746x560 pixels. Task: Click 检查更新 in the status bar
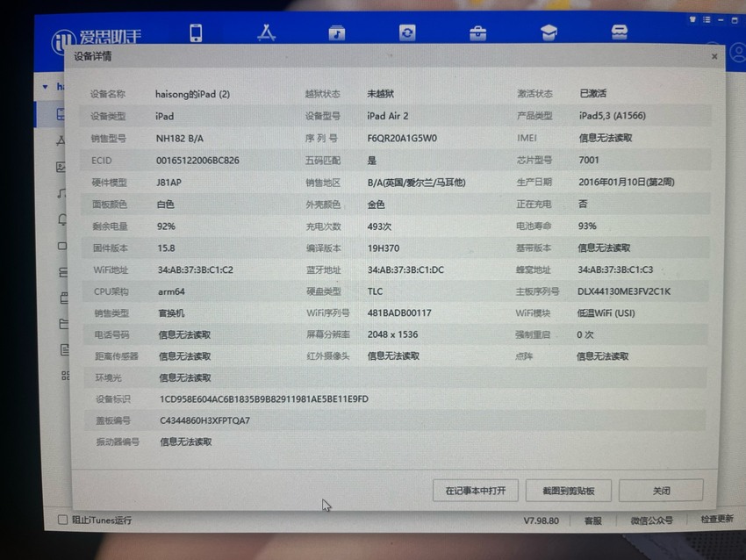coord(716,519)
